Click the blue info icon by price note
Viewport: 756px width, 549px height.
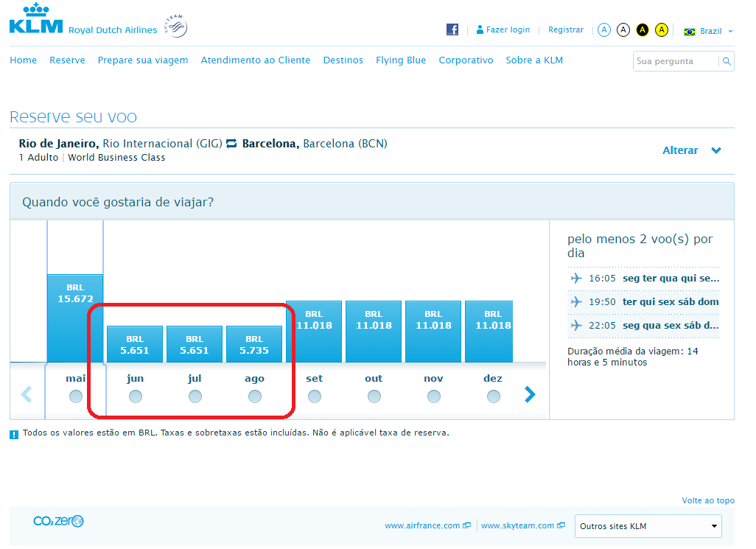[14, 434]
